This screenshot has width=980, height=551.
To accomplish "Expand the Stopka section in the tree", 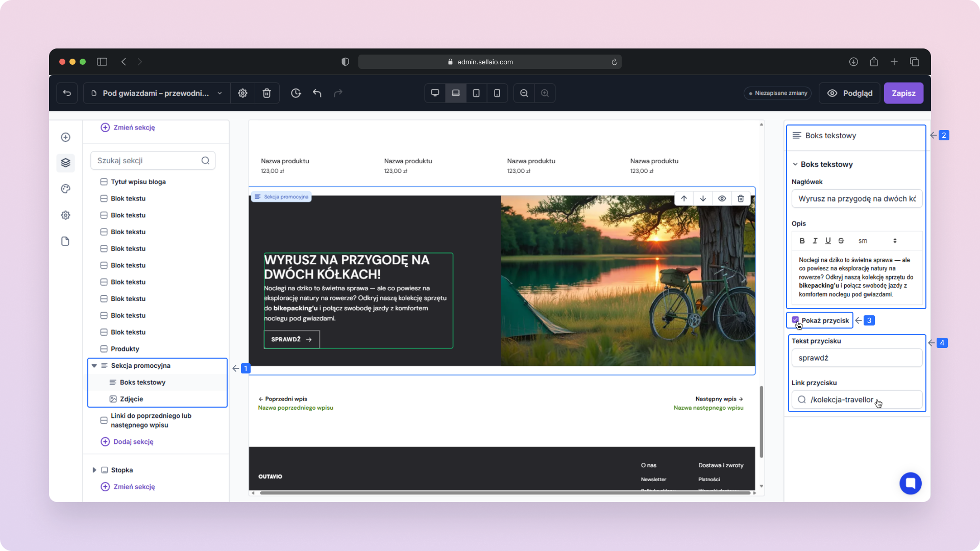I will [x=94, y=470].
